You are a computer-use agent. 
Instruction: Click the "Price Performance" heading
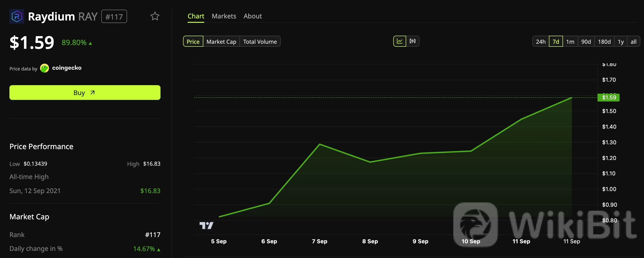point(41,147)
